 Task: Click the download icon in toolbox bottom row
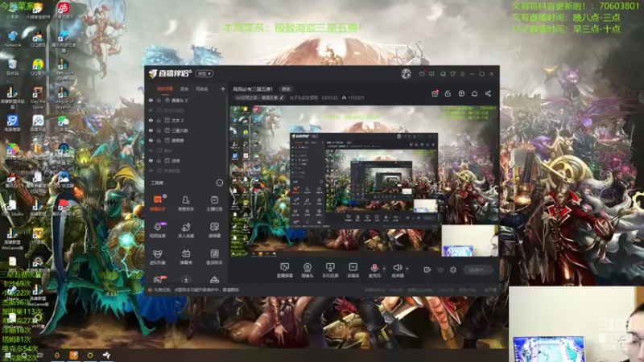[186, 279]
